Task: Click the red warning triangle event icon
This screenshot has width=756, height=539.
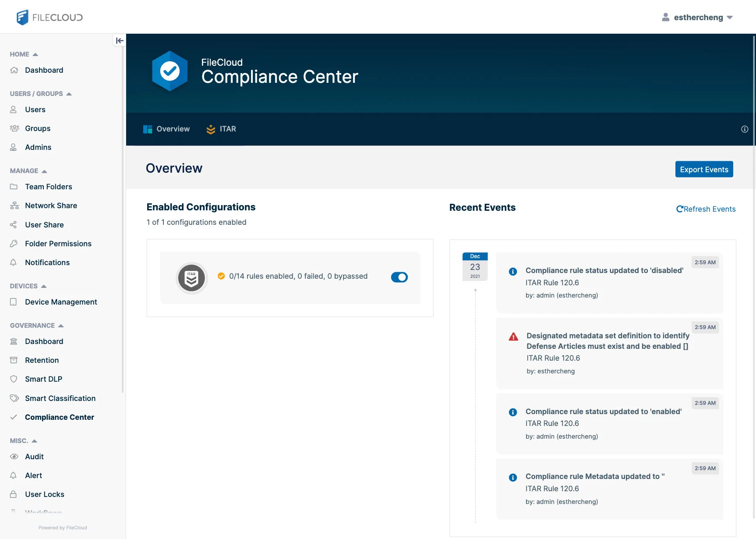Action: (513, 337)
